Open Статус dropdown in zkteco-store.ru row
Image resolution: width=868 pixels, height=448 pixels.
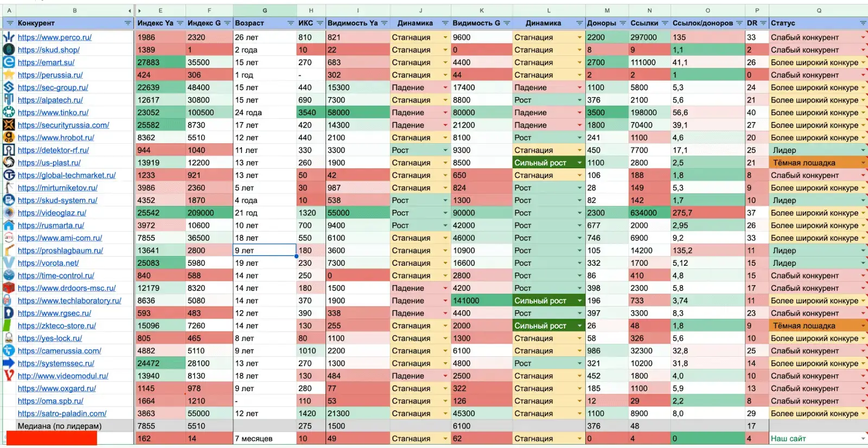863,325
